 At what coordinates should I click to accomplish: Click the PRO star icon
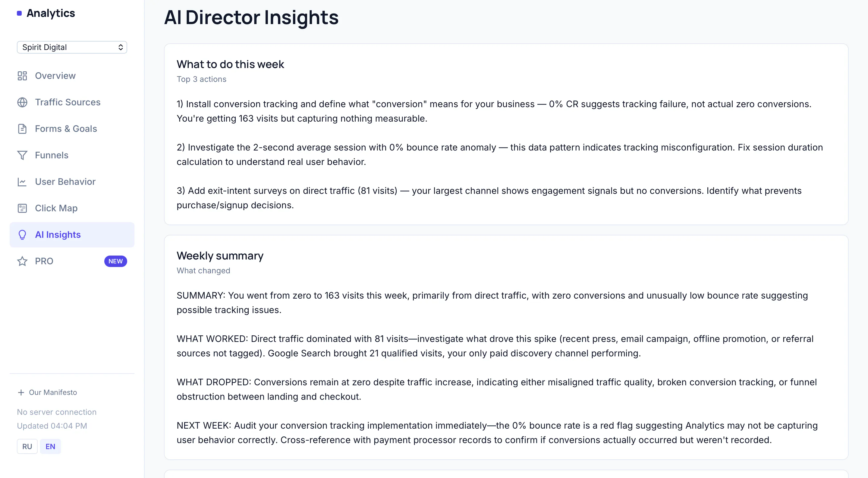[x=22, y=261]
